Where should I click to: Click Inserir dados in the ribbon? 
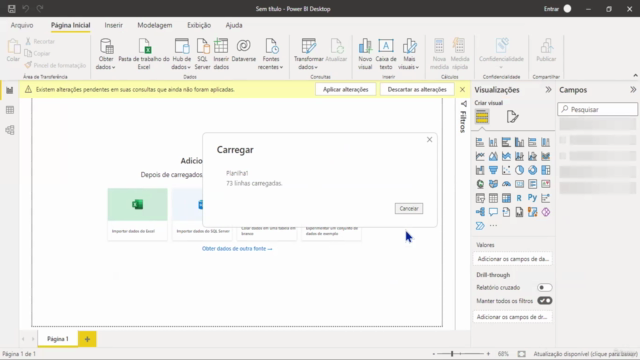pyautogui.click(x=221, y=54)
